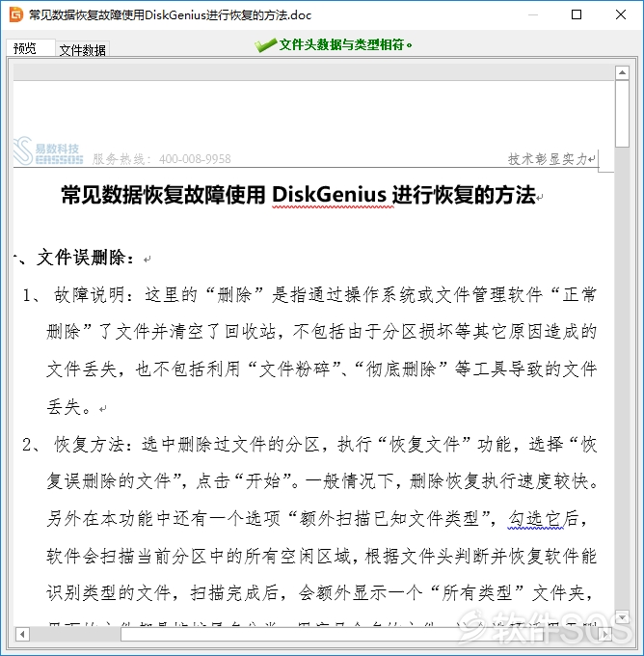Maximize the preview window

coord(577,15)
